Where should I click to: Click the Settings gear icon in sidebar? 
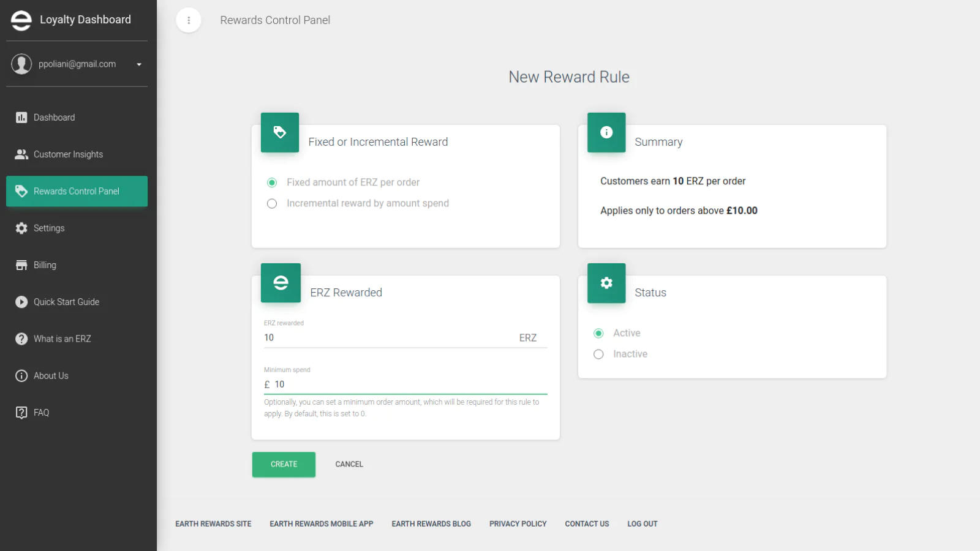point(21,228)
